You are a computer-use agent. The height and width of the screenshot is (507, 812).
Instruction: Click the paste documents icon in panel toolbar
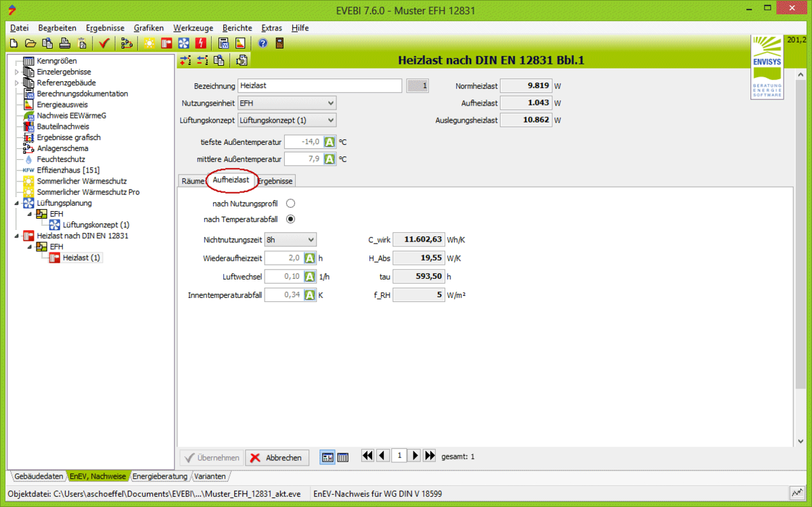[242, 60]
